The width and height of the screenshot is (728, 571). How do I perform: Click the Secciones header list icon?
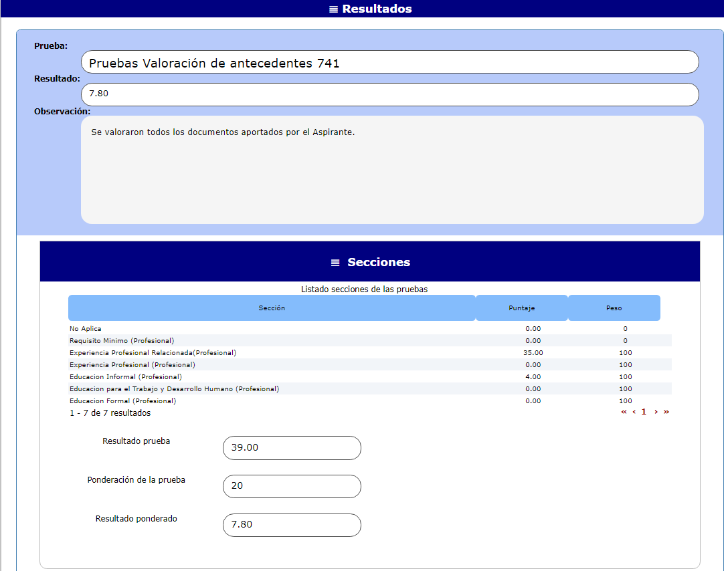(335, 263)
